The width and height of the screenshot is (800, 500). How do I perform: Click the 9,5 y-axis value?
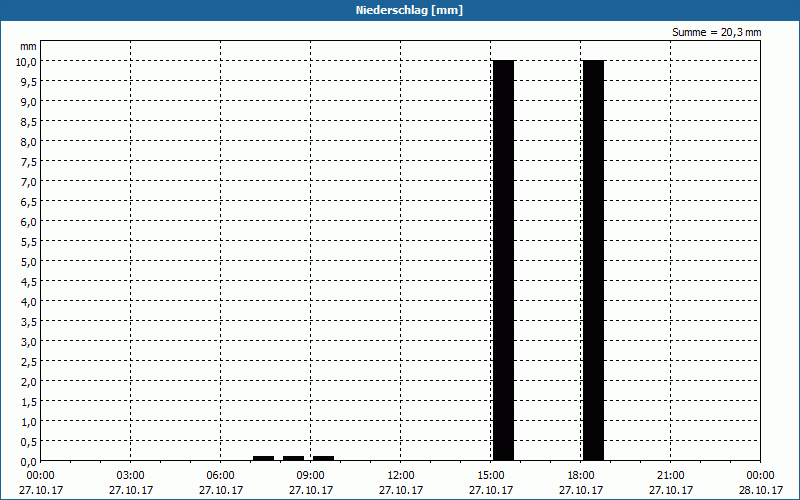[29, 81]
